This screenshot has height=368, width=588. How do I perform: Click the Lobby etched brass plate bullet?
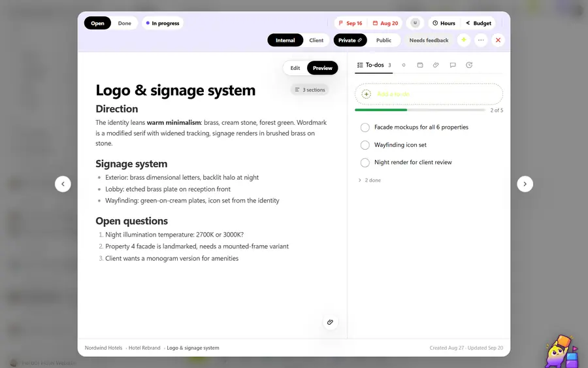(x=168, y=189)
